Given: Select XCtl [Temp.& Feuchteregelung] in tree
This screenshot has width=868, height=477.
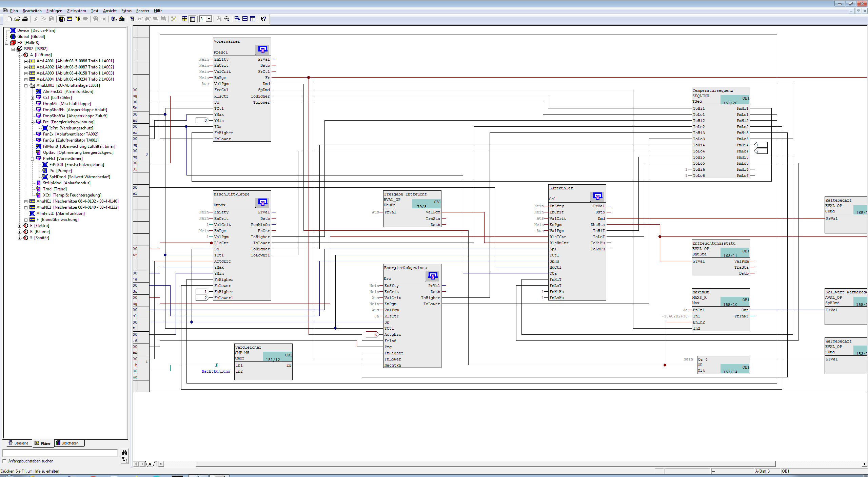Looking at the screenshot, I should tap(72, 195).
